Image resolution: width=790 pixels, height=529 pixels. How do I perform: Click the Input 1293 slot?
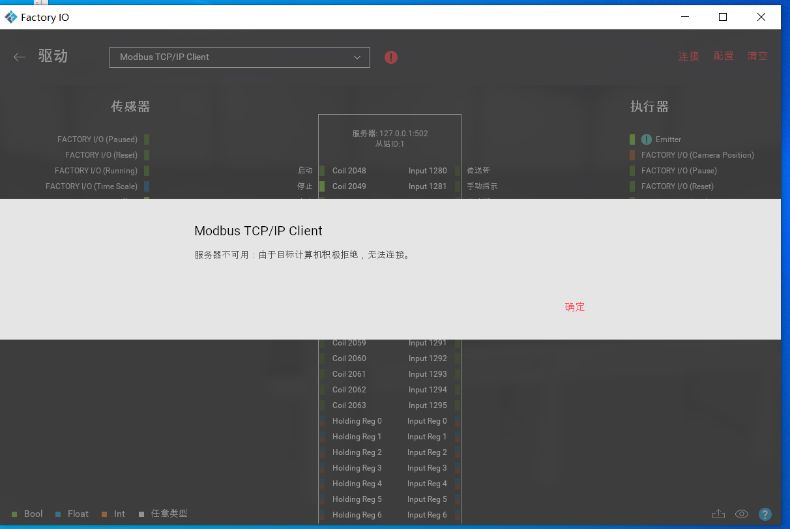coord(427,374)
